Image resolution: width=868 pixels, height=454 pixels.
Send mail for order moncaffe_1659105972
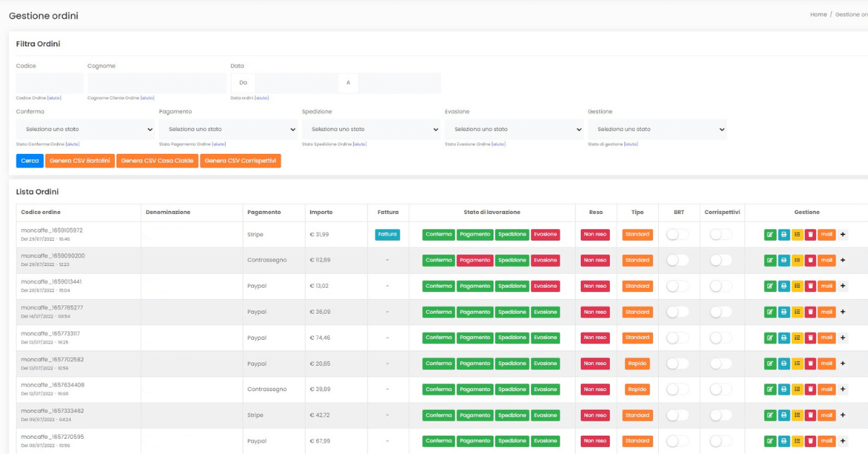[x=827, y=234]
